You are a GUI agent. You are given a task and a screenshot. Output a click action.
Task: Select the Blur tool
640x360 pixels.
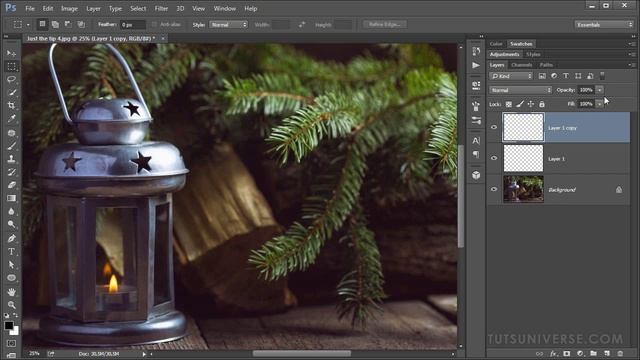coord(11,211)
